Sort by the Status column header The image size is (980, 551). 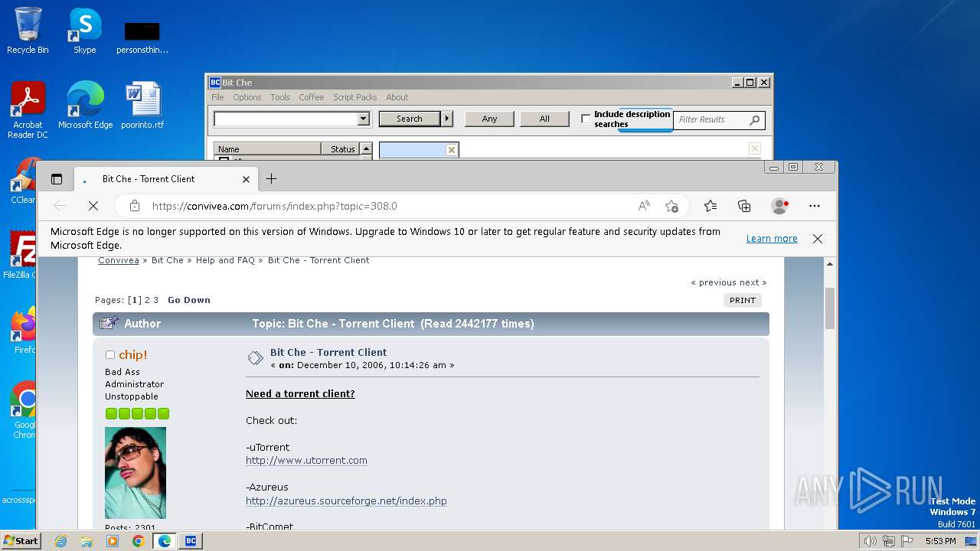tap(341, 149)
